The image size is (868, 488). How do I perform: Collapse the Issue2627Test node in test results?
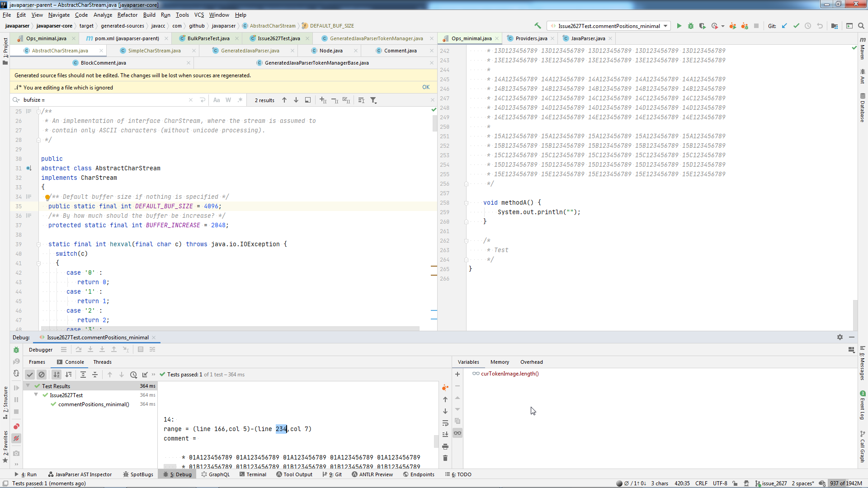click(x=36, y=395)
